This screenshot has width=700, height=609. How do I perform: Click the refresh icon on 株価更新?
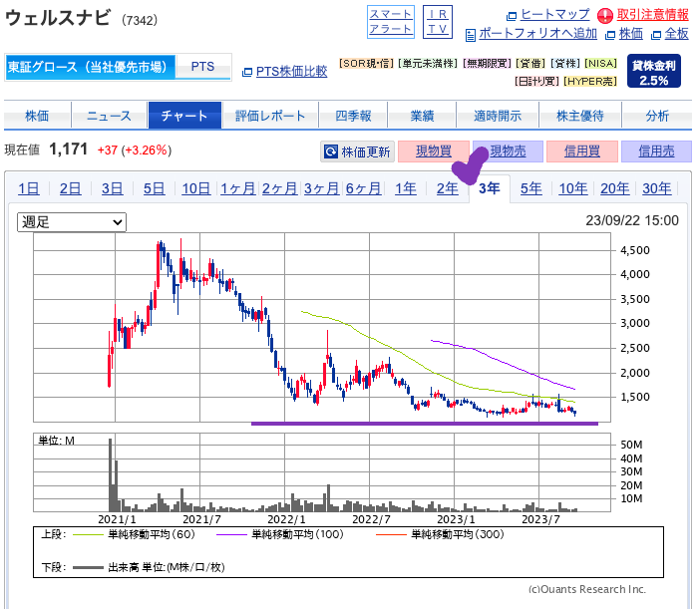click(x=331, y=152)
